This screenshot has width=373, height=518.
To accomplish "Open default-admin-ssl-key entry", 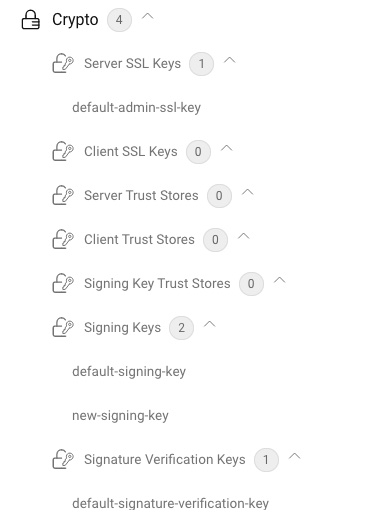I will coord(137,108).
